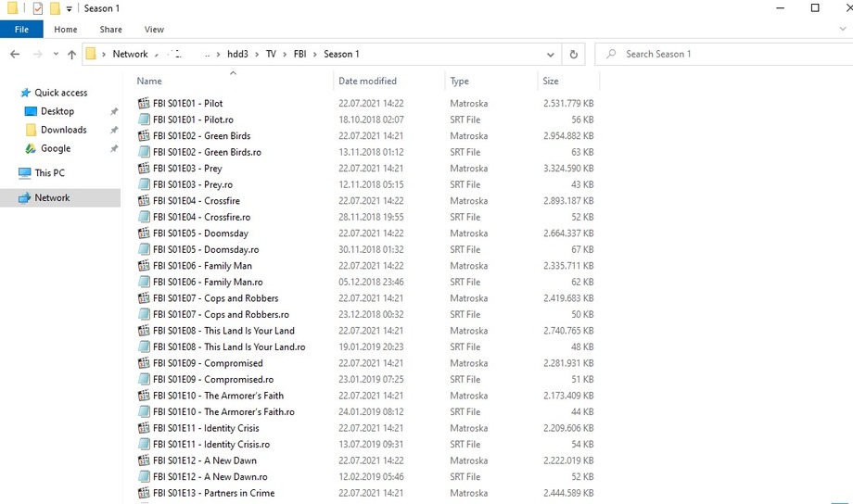This screenshot has height=504, width=853.
Task: Expand address bar history dropdown
Action: [551, 55]
